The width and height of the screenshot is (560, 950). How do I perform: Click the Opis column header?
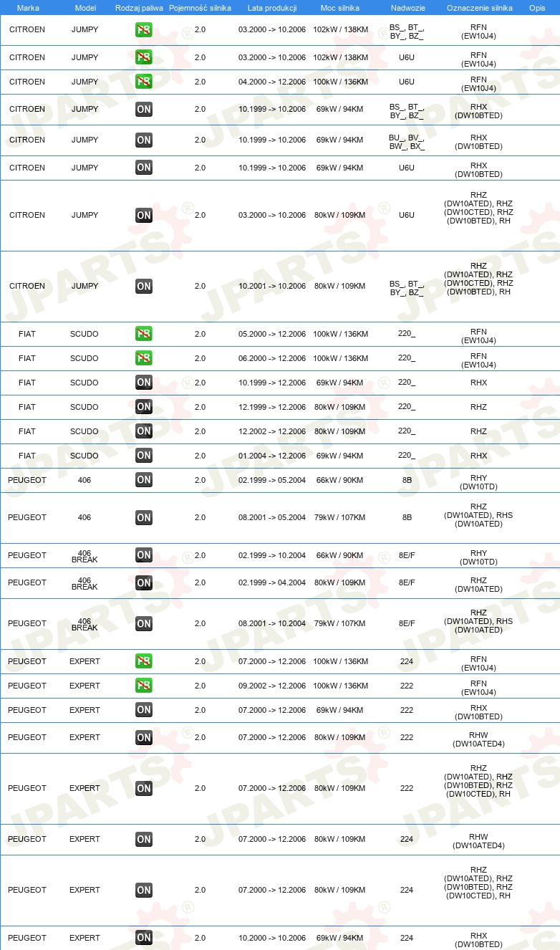pyautogui.click(x=537, y=8)
